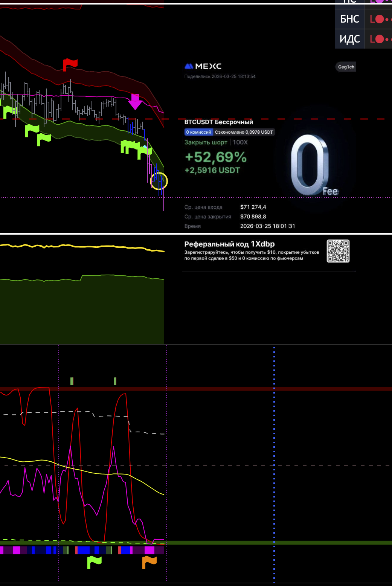Click the yellow circle highlight on candles
This screenshot has width=392, height=586.
point(159,181)
